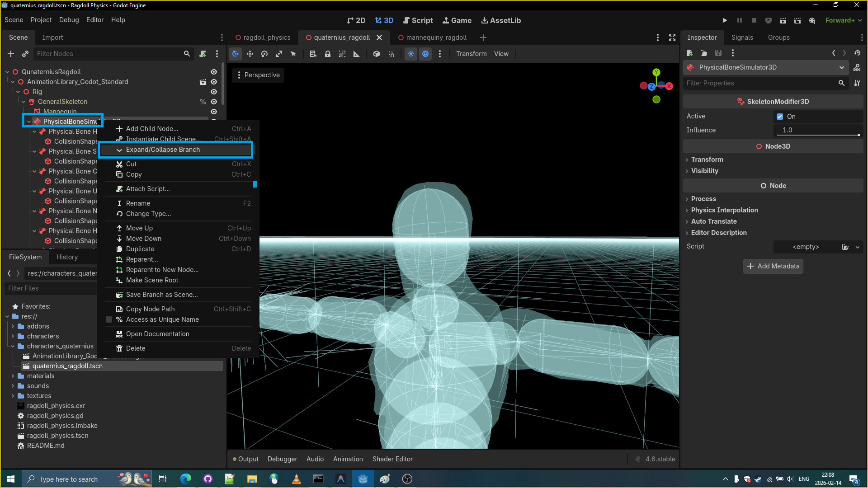Click the Scale mode tool icon
Screen dimensions: 868x488
(x=279, y=54)
